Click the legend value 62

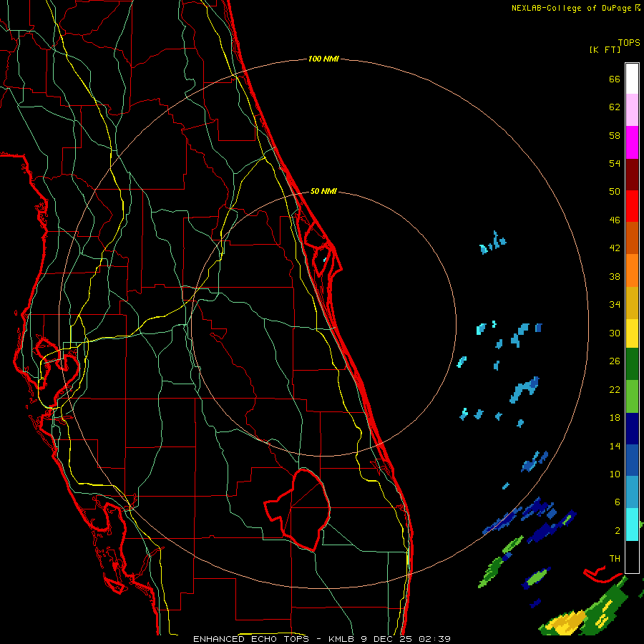[x=615, y=107]
